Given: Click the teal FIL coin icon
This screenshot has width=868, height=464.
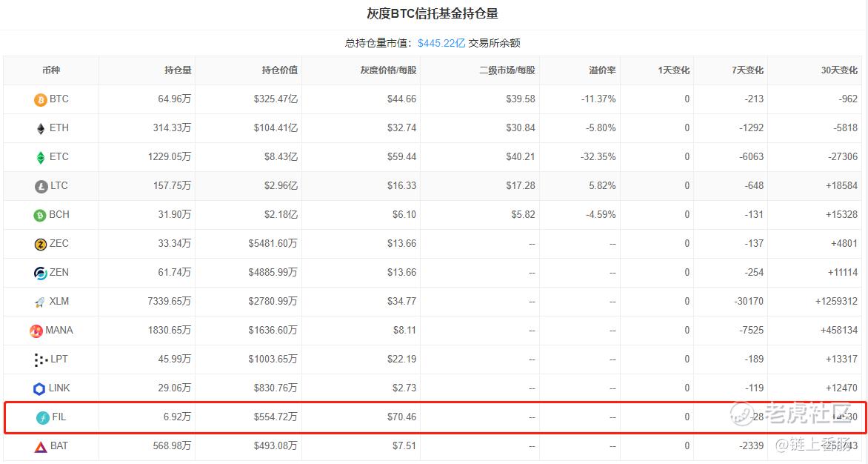Looking at the screenshot, I should point(43,417).
